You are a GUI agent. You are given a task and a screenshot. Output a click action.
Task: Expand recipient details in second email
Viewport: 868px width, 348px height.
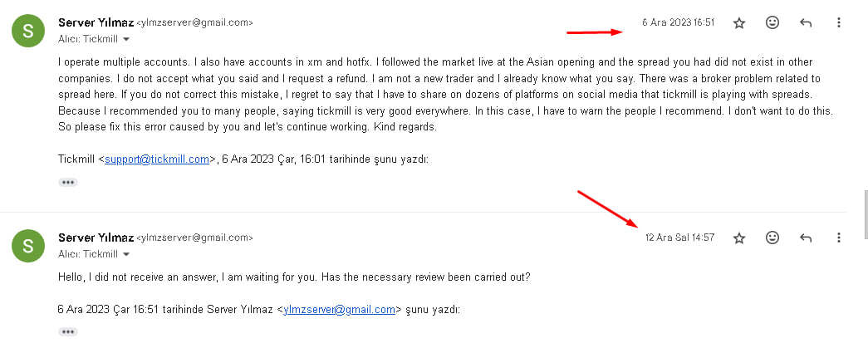pyautogui.click(x=126, y=254)
